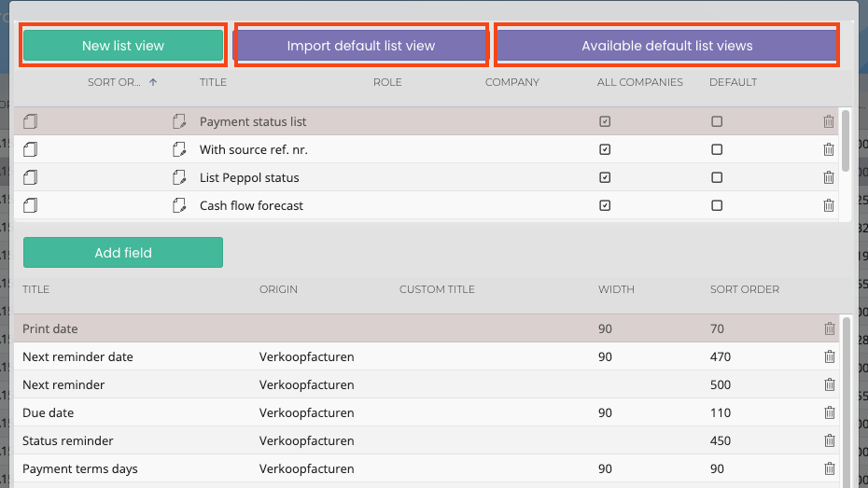Viewport: 868px width, 488px height.
Task: Copy the Payment status list view
Action: pyautogui.click(x=30, y=121)
